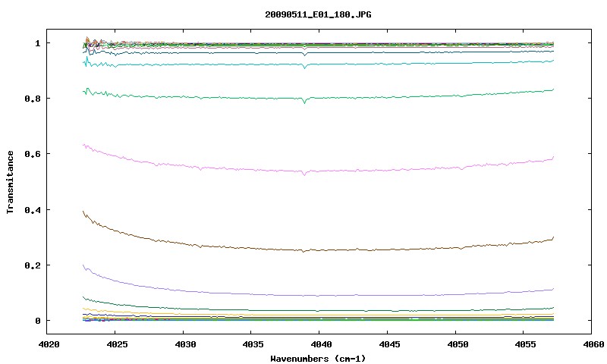Image resolution: width=607 pixels, height=364 pixels.
Task: Click the y-axis tick label 0
Action: [x=37, y=321]
